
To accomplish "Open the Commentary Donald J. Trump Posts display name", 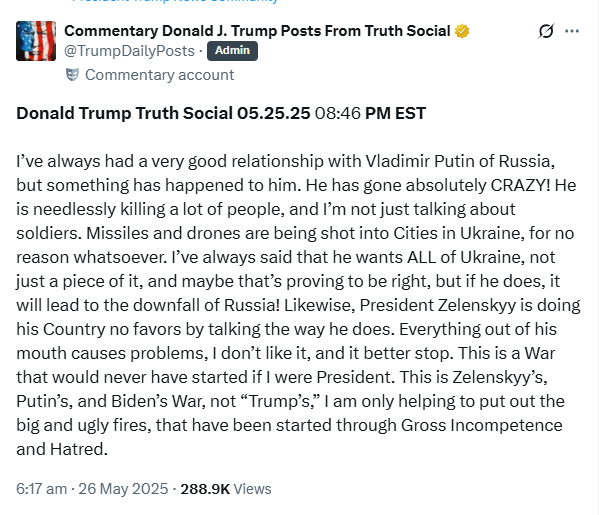I will tap(257, 31).
